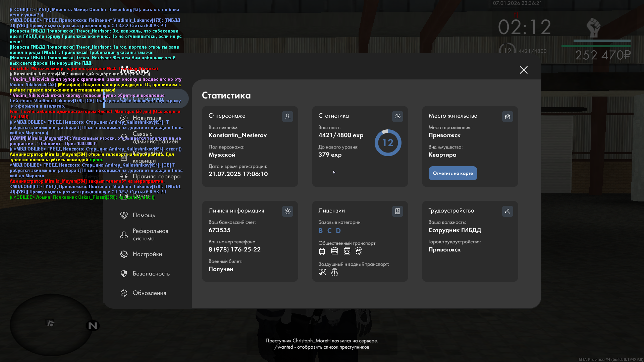Click the boat license icon
Viewport: 644px width, 362px height.
pyautogui.click(x=334, y=272)
